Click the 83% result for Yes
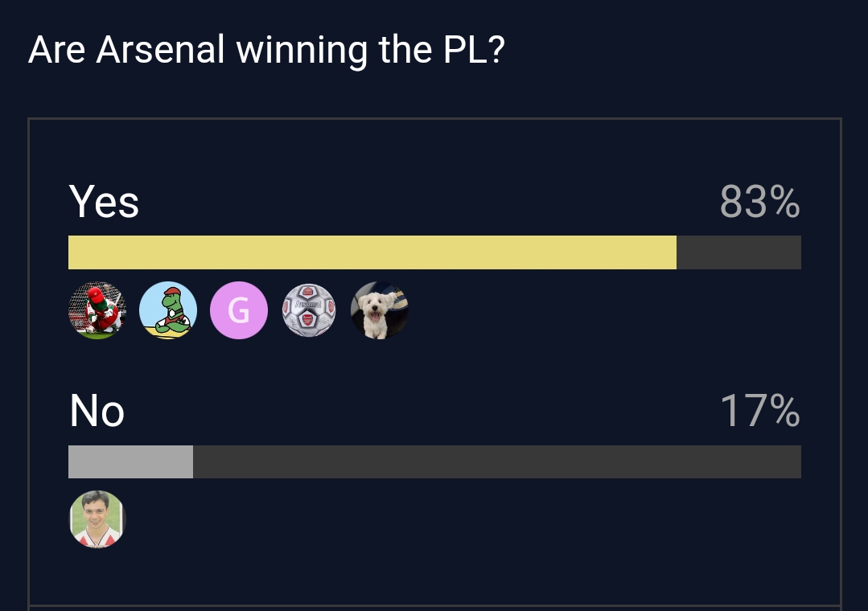Image resolution: width=868 pixels, height=611 pixels. point(759,202)
